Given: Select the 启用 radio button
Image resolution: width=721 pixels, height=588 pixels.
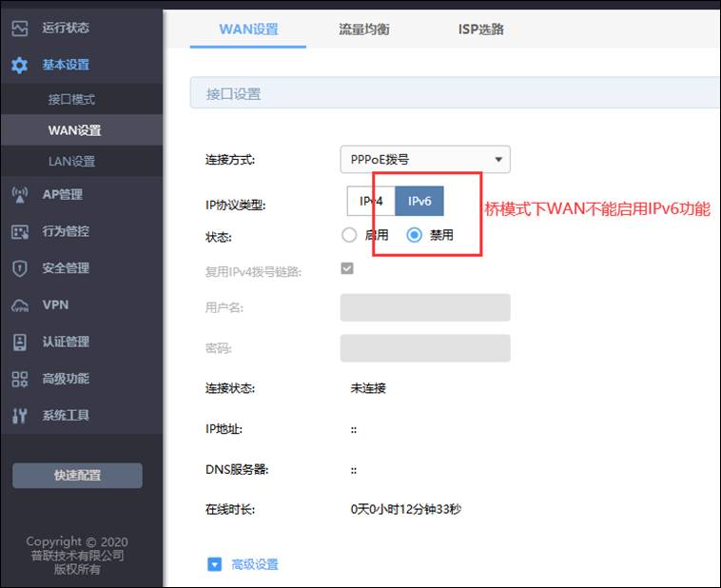Looking at the screenshot, I should [349, 235].
